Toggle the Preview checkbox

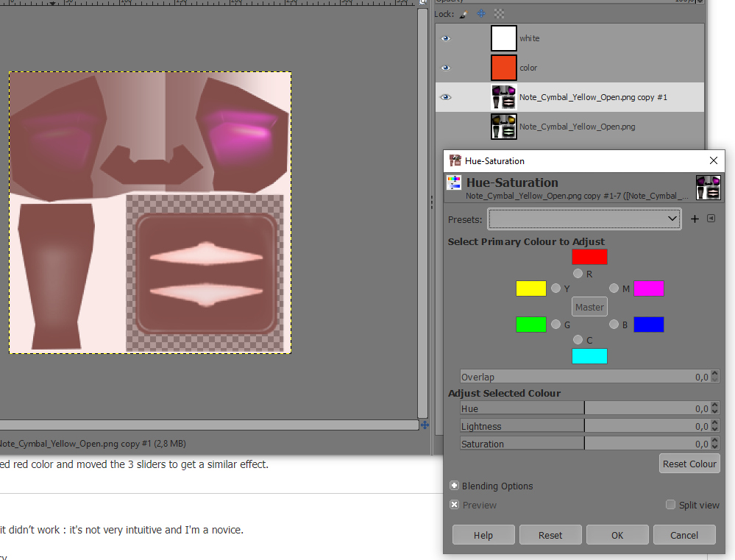[455, 505]
